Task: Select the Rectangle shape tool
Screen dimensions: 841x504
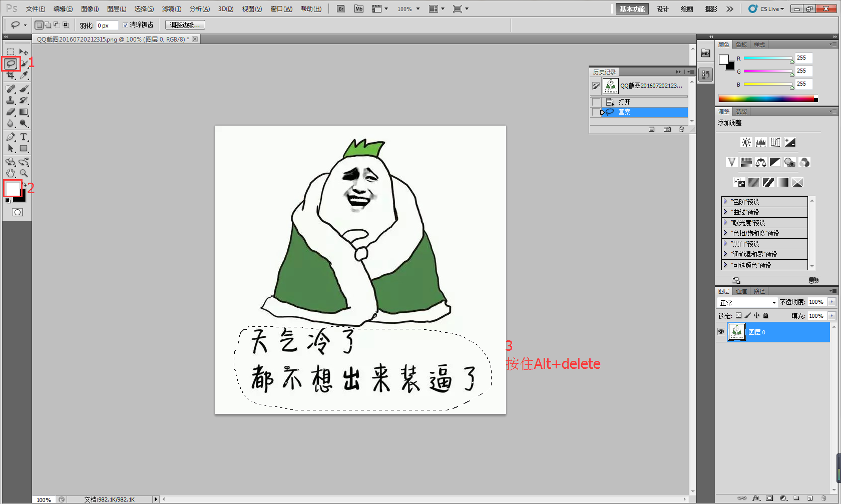Action: coord(24,148)
